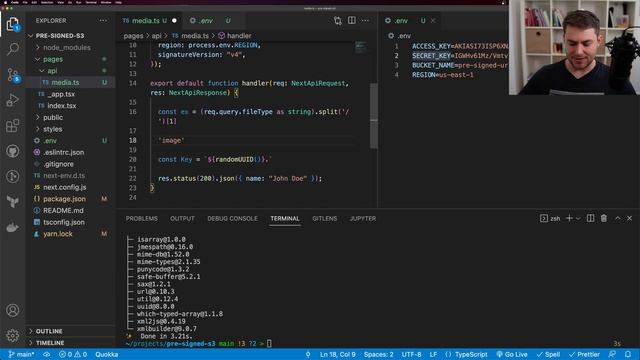Start Go Live server

coord(511,354)
